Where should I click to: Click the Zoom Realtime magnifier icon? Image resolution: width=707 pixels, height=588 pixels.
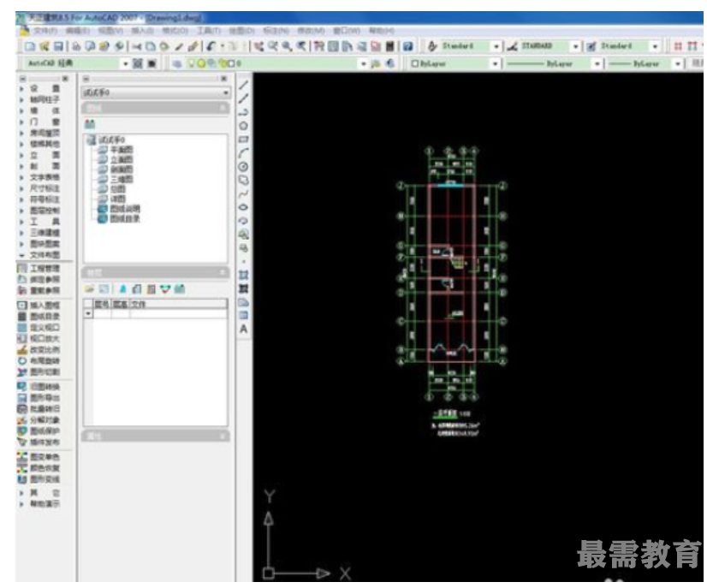pyautogui.click(x=273, y=46)
